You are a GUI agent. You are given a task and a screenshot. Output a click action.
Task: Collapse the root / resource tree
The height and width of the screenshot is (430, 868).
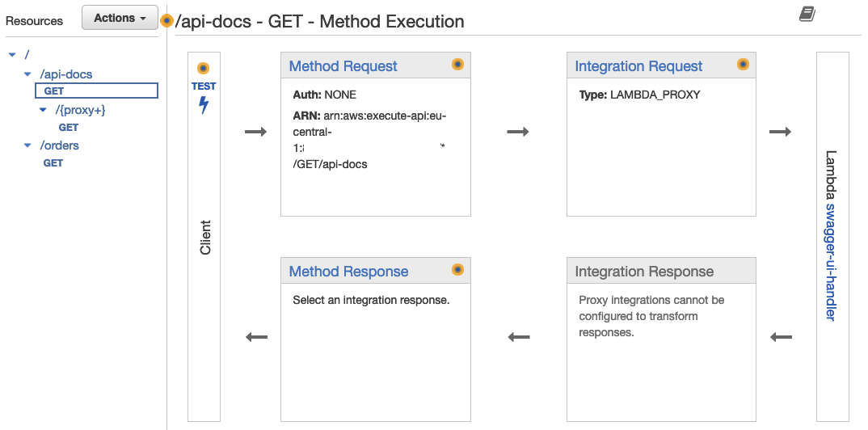pyautogui.click(x=12, y=55)
